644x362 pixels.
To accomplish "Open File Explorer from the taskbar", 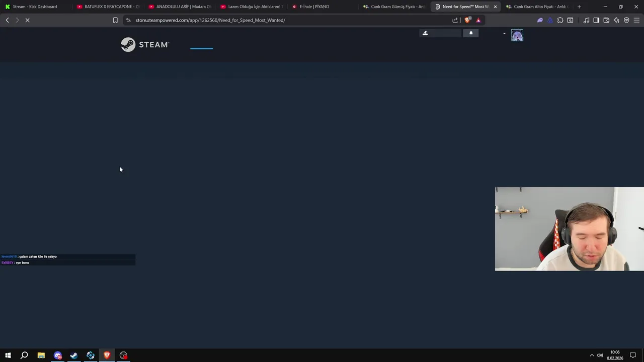I will click(x=41, y=355).
